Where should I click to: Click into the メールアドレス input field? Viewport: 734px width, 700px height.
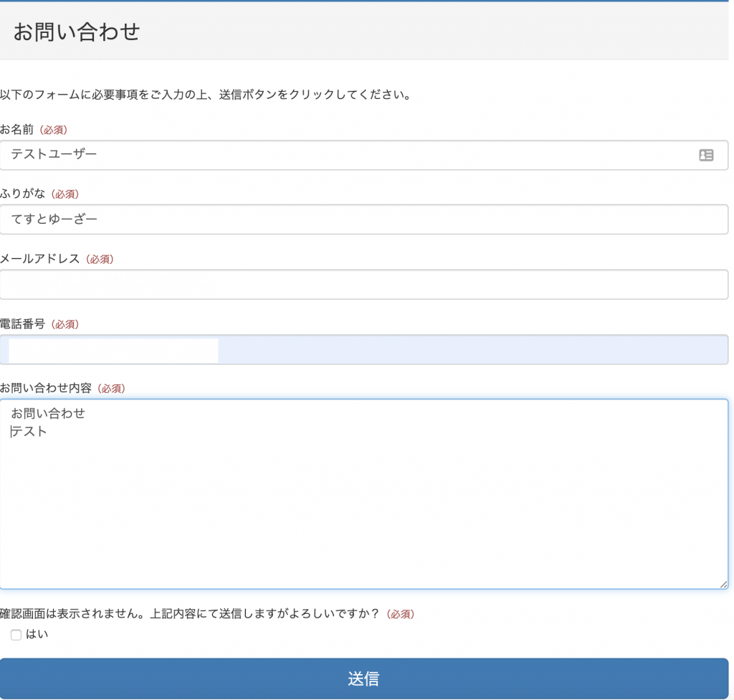(x=364, y=285)
